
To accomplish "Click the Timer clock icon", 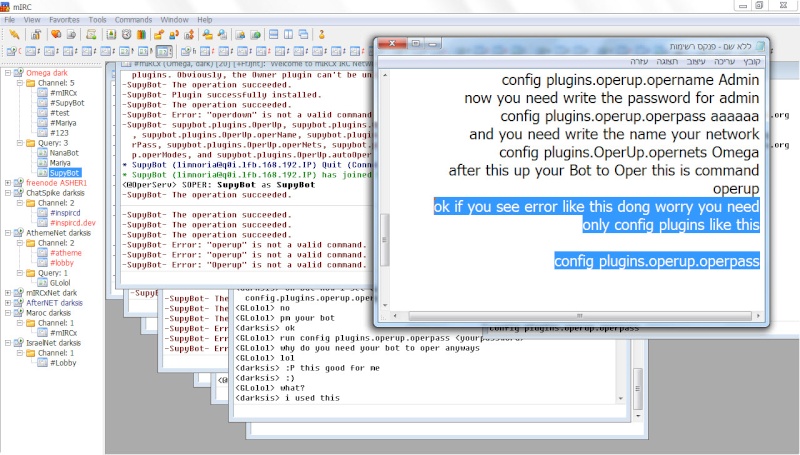I will pos(127,35).
